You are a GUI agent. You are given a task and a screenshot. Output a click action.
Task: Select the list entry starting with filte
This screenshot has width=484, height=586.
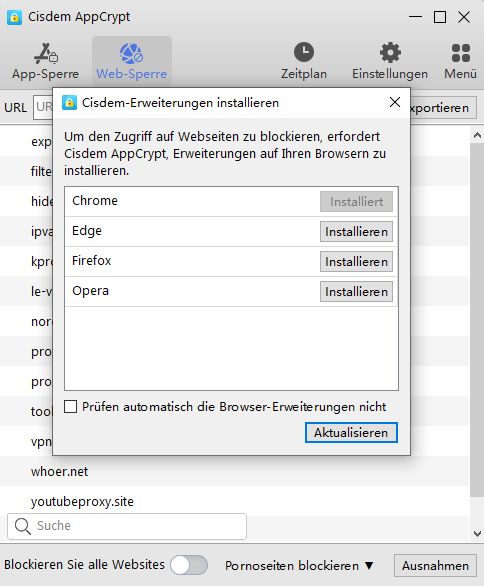[41, 172]
